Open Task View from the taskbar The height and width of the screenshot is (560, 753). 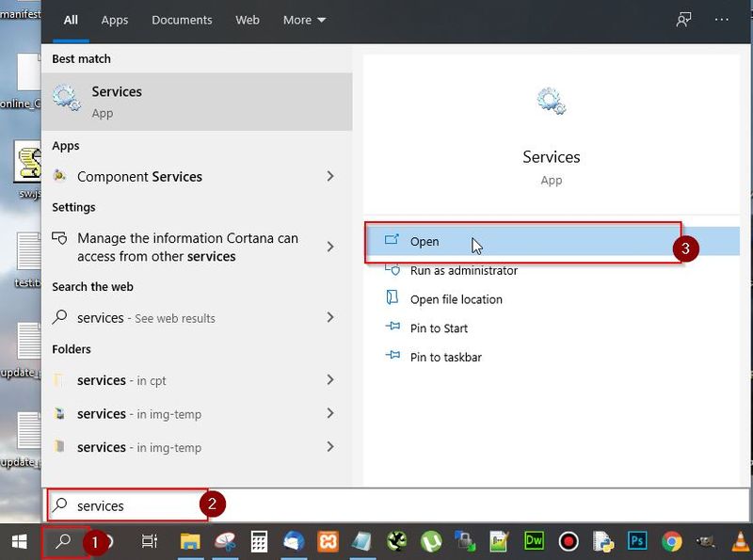click(150, 542)
